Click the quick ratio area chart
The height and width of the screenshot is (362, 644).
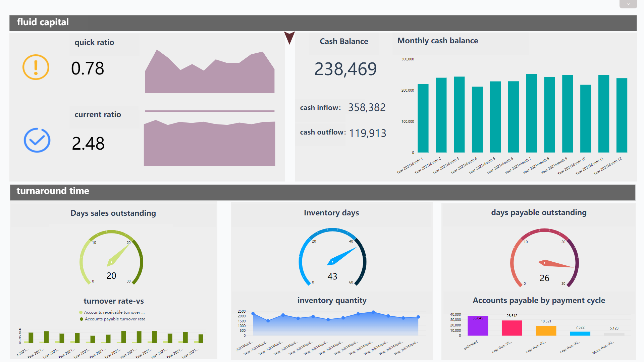(x=210, y=71)
